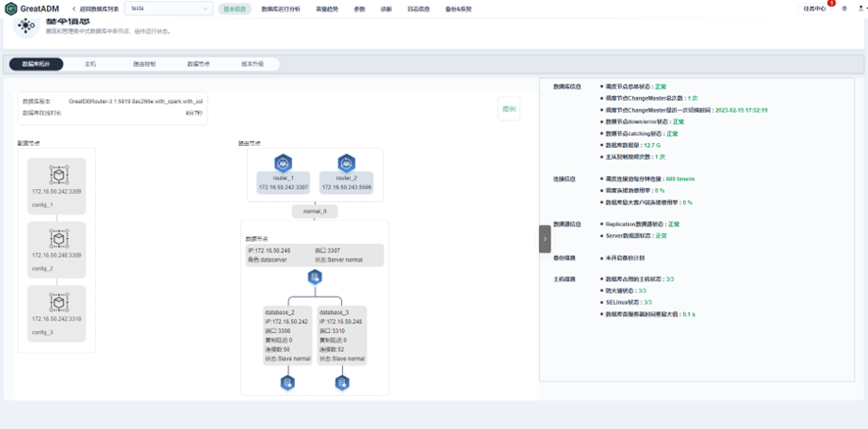Select the database_3 slave node card
The image size is (868, 429).
tap(342, 335)
